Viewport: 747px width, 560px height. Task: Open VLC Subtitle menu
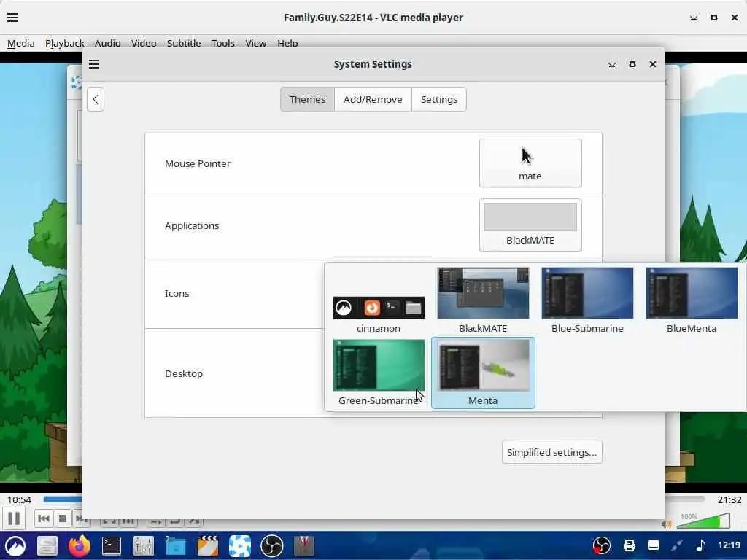click(x=184, y=43)
